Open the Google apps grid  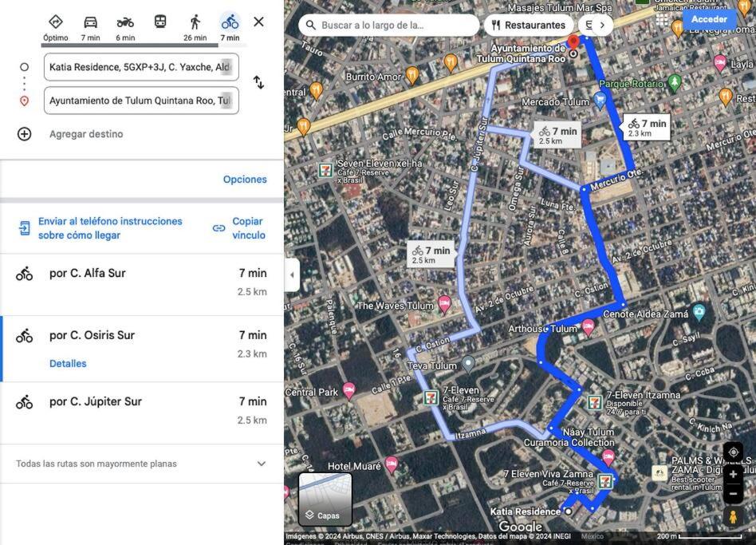coord(662,19)
